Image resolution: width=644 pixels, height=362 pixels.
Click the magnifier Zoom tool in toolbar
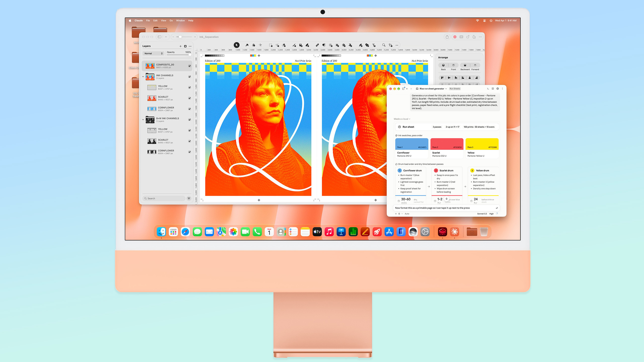384,45
